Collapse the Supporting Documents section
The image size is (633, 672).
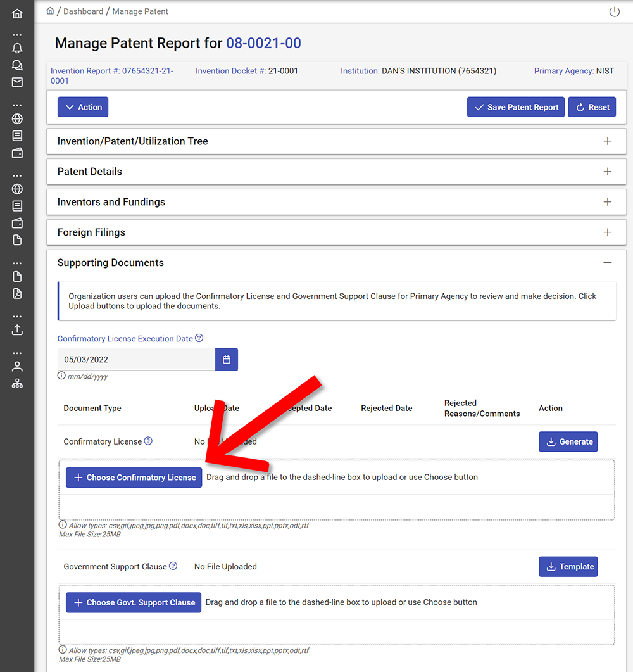607,263
